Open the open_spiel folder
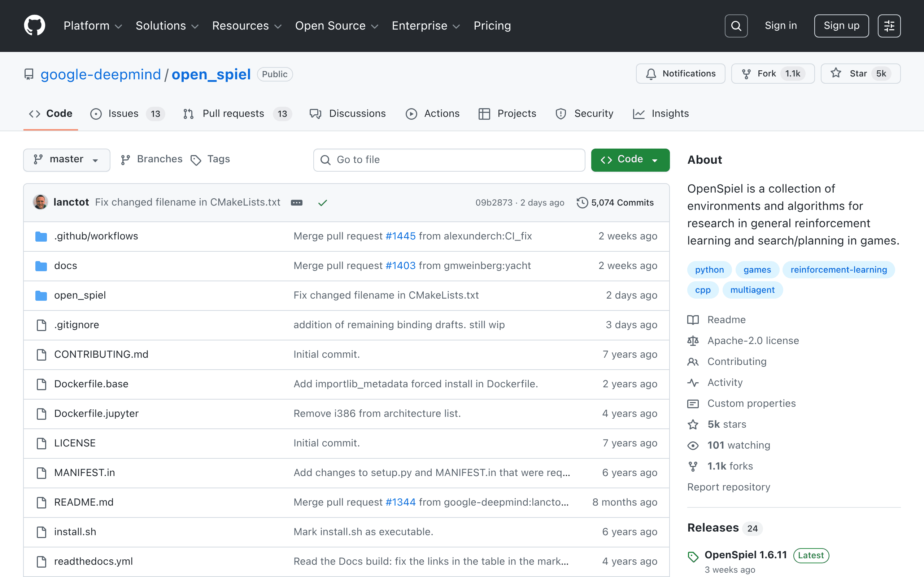The width and height of the screenshot is (924, 577). (80, 295)
